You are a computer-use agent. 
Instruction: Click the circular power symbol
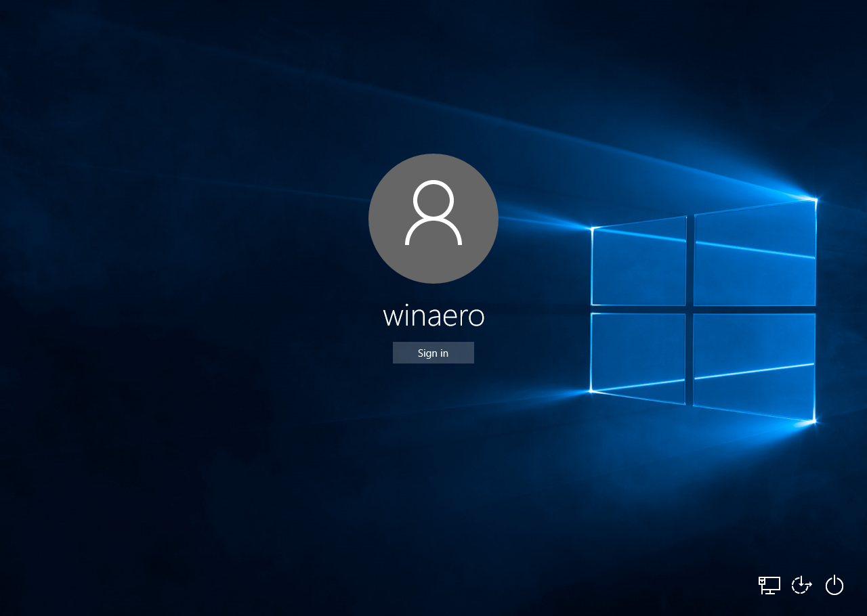pos(834,585)
